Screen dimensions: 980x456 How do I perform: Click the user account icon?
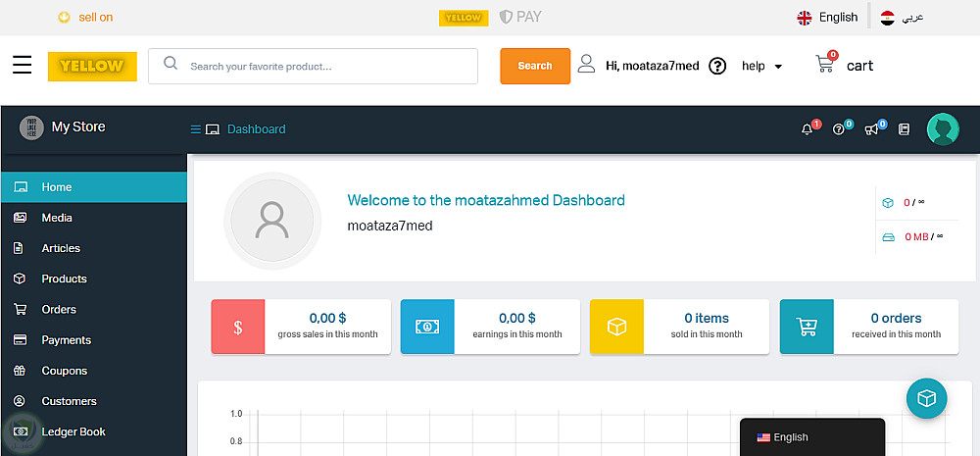[586, 64]
